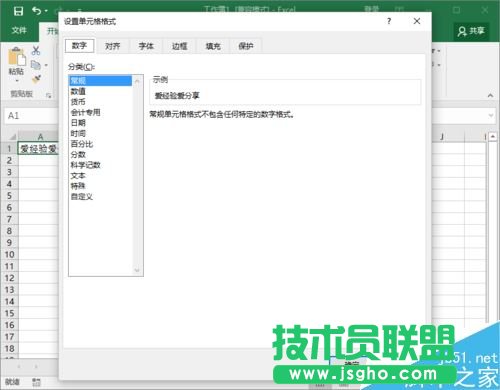Switch to the 对齐 tab

(113, 46)
